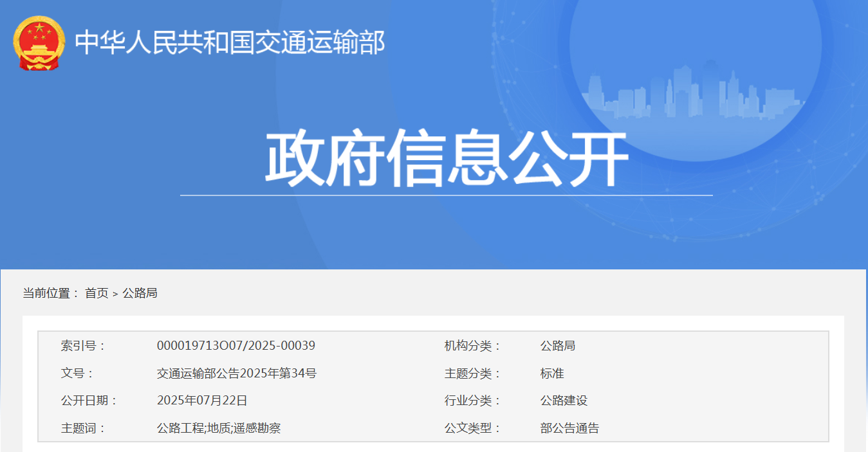Go to 首页 in breadcrumb

(97, 293)
